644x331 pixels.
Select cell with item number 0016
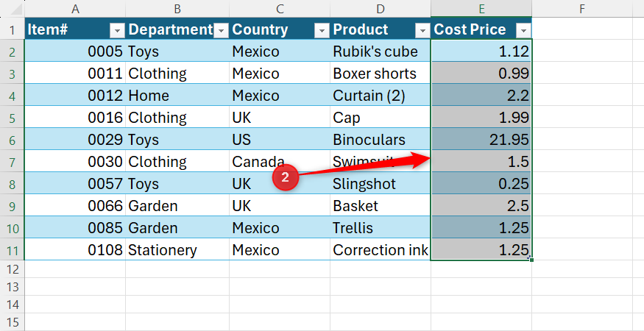(x=75, y=118)
